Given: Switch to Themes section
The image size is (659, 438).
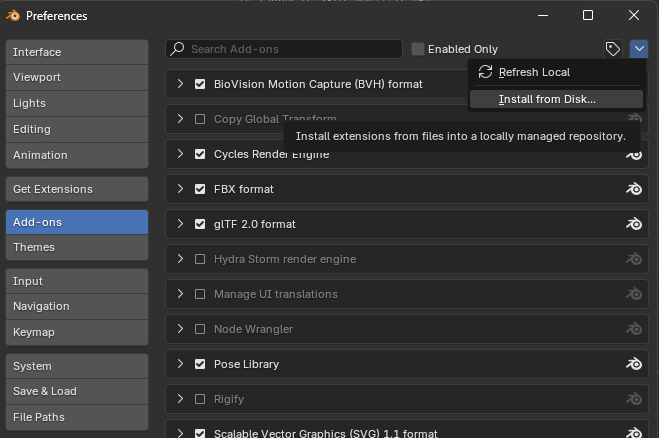Looking at the screenshot, I should click(77, 247).
